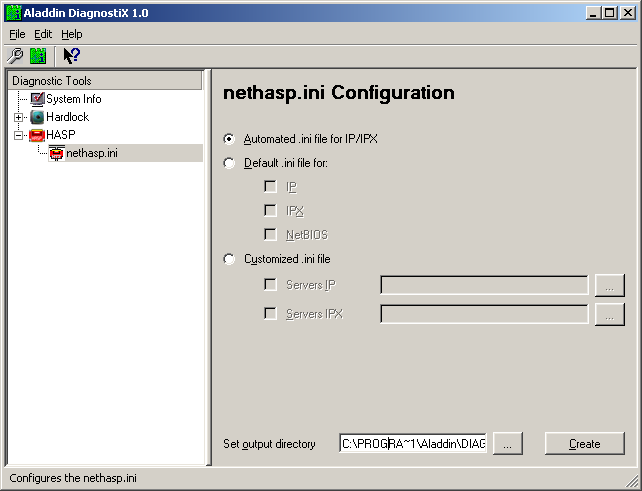Close the Aladdin DiagnostiX window

[627, 13]
